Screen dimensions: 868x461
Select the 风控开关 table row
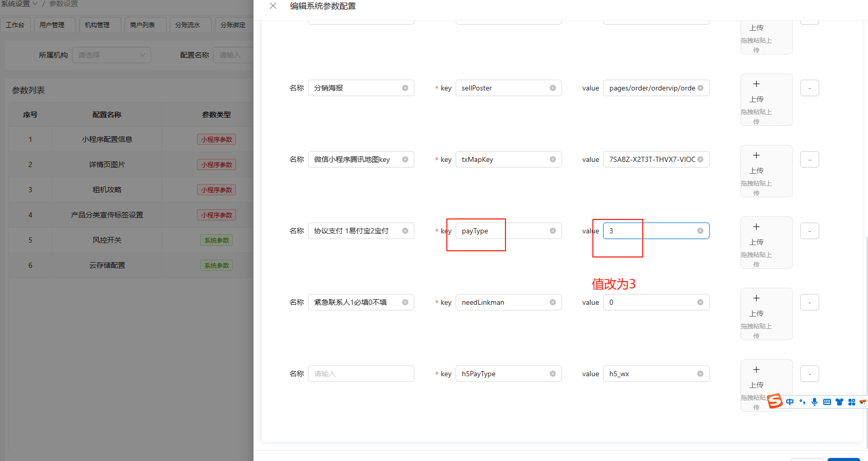[x=131, y=240]
